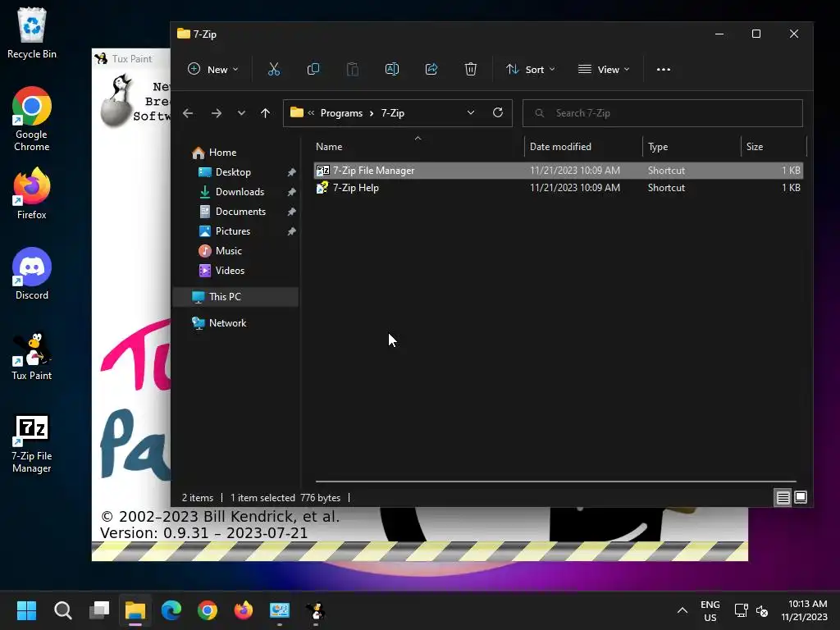Select Home in the navigation pane
Image resolution: width=840 pixels, height=630 pixels.
point(223,153)
